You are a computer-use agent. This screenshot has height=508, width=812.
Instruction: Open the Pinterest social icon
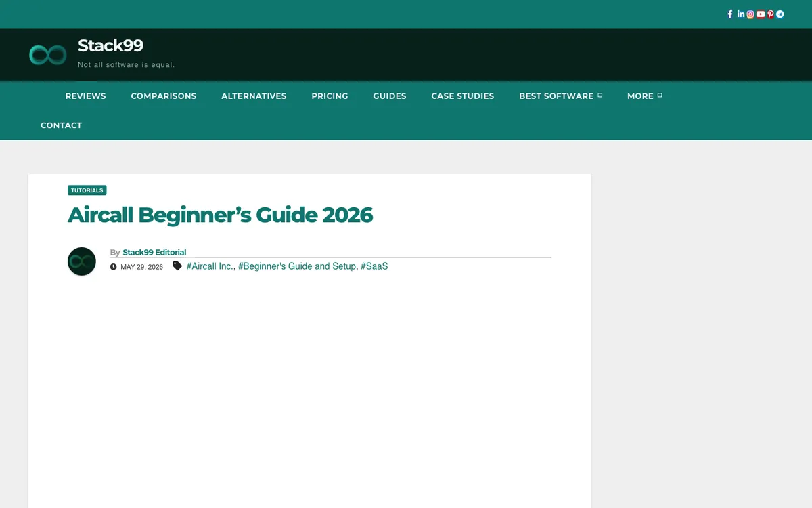(x=771, y=14)
